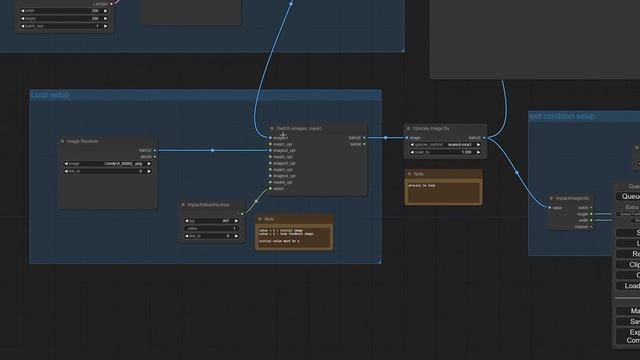This screenshot has width=640, height=360.
Task: Increase link_id in Image Receiver
Action: coord(149,171)
